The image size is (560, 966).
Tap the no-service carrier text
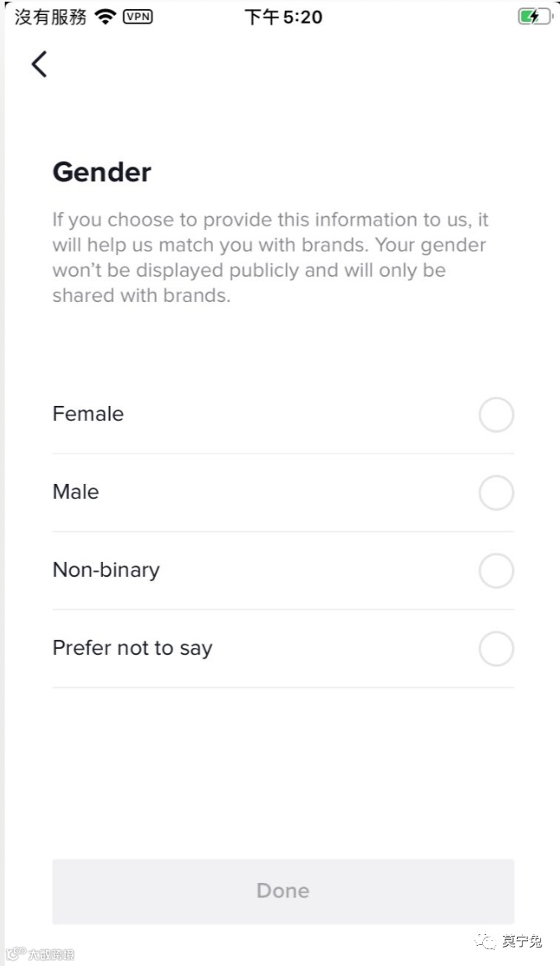click(50, 18)
